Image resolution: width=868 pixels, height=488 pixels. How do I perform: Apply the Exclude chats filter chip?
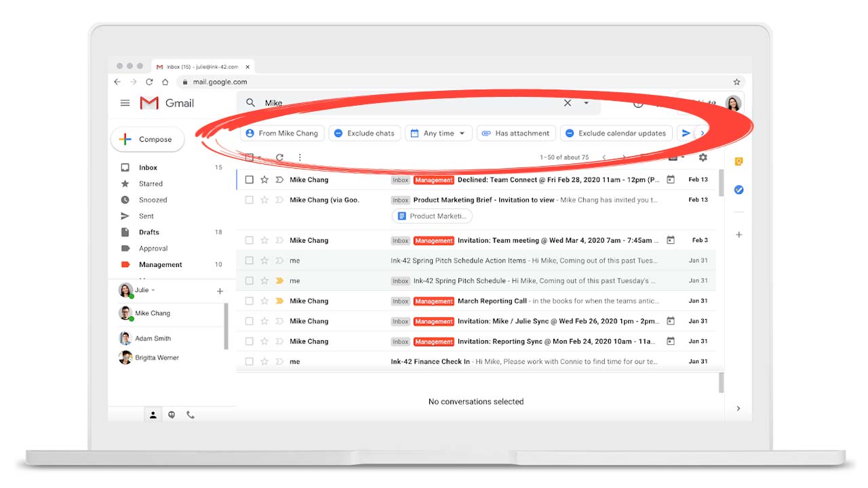click(x=365, y=134)
